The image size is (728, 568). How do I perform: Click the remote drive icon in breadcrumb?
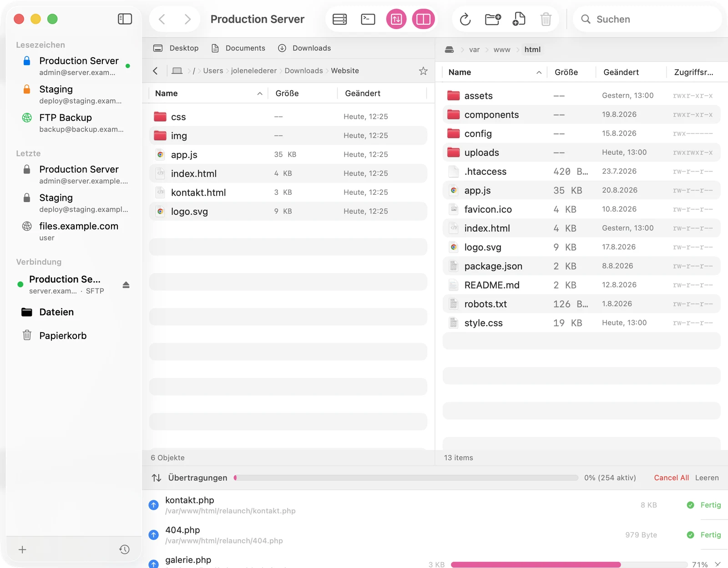point(449,50)
